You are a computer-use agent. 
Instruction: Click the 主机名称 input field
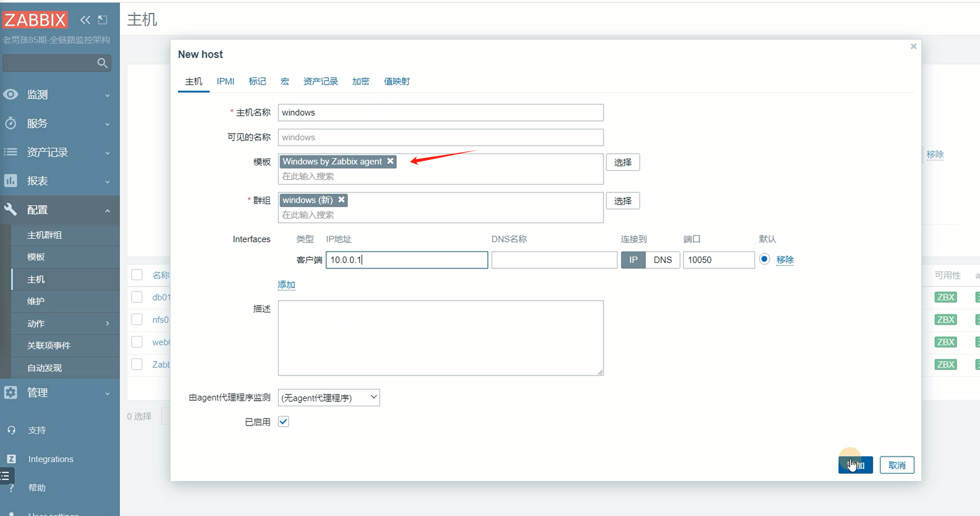click(x=441, y=113)
